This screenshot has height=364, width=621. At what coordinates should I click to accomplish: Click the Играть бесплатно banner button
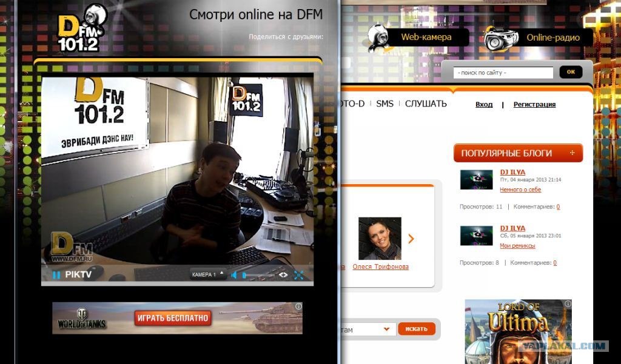[173, 318]
